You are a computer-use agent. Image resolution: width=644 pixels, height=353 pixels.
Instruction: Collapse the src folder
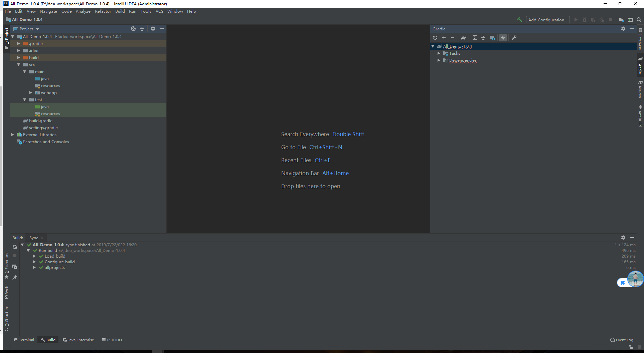point(19,65)
